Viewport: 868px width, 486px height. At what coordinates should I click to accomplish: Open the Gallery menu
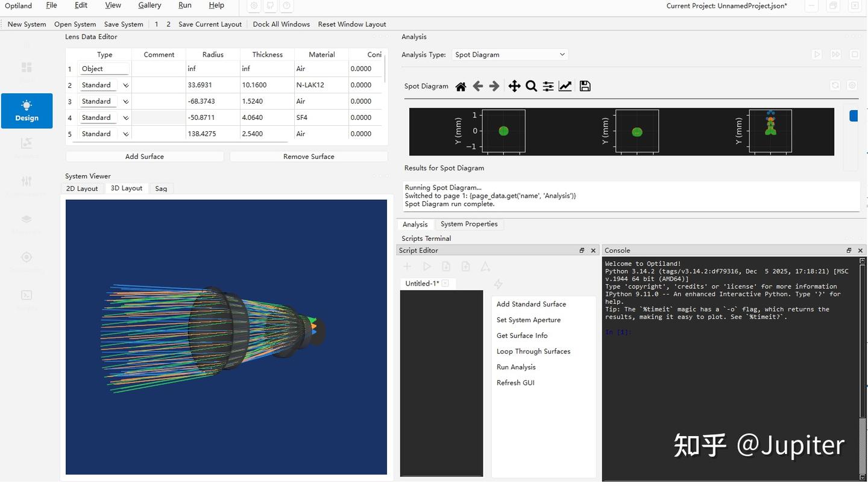pos(149,5)
